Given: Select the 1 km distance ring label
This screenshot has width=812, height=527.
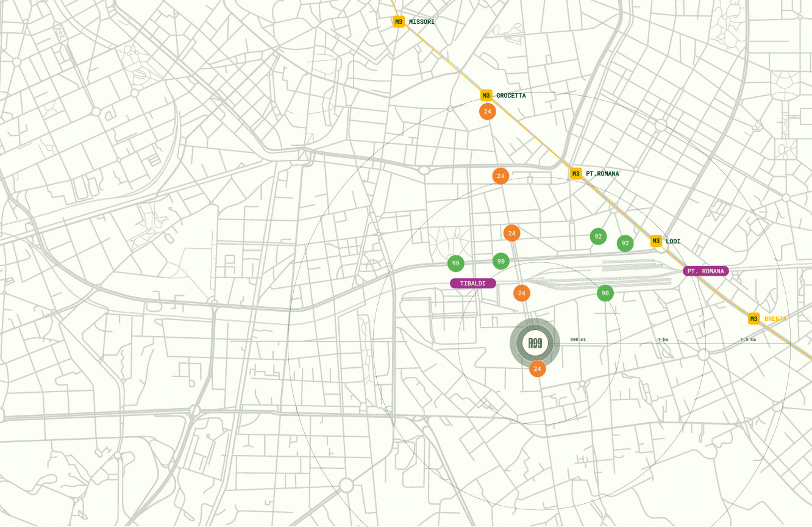Looking at the screenshot, I should [x=663, y=339].
